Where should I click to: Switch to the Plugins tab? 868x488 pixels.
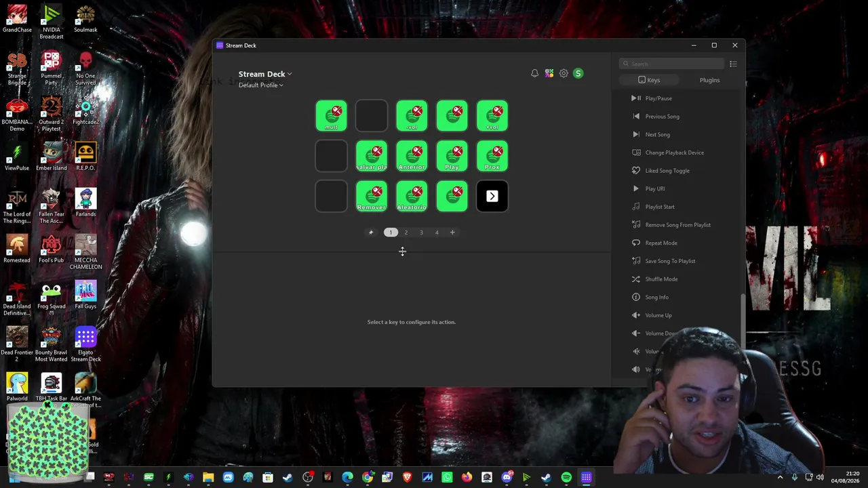(709, 80)
